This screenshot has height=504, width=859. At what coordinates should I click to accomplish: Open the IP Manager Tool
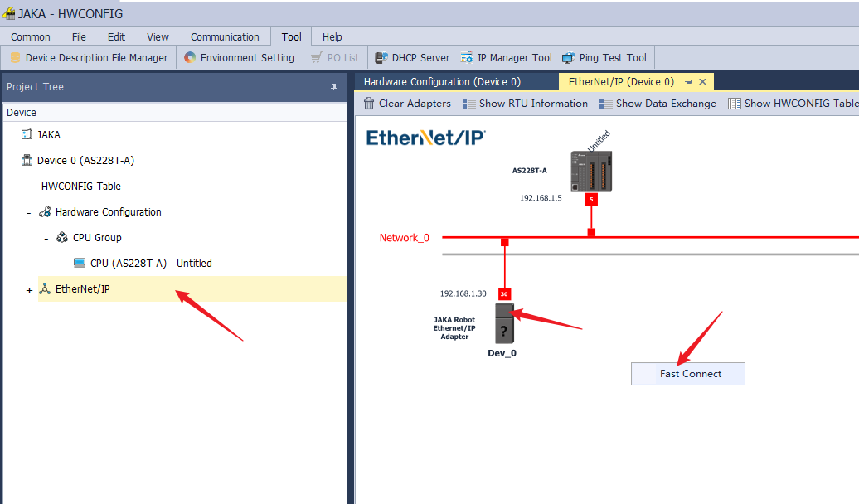tap(507, 58)
